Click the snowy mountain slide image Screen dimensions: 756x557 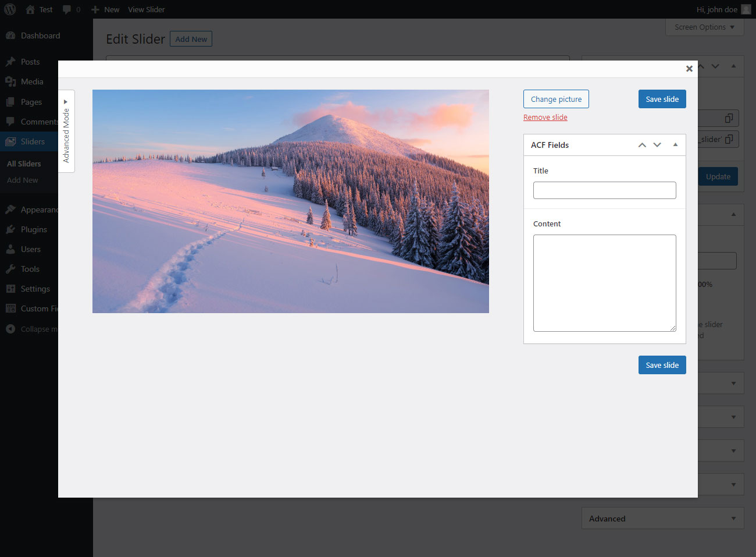click(x=290, y=201)
